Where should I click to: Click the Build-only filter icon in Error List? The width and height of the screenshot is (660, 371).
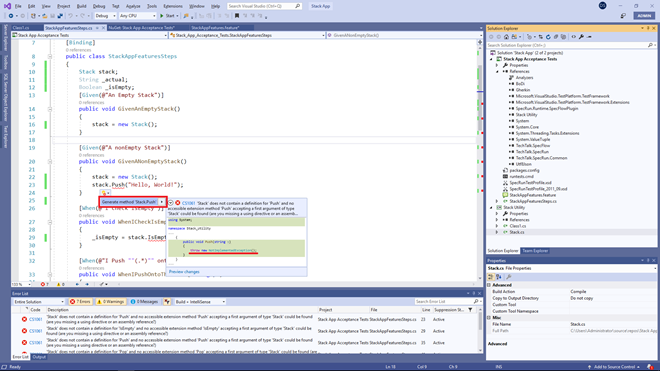coord(167,302)
